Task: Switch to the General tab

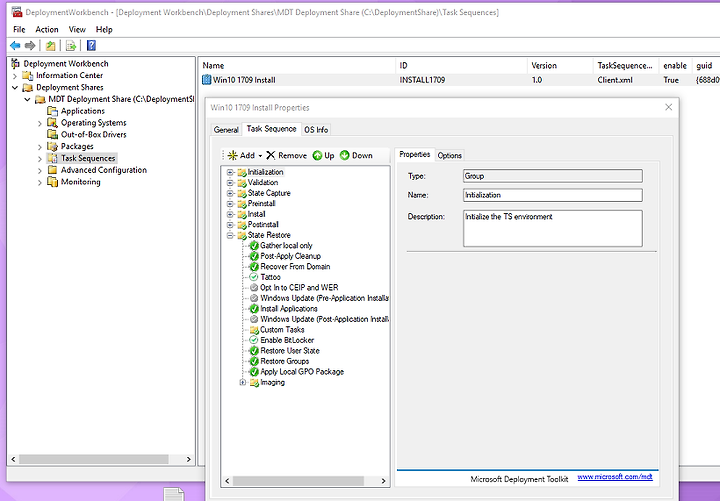Action: coord(226,130)
